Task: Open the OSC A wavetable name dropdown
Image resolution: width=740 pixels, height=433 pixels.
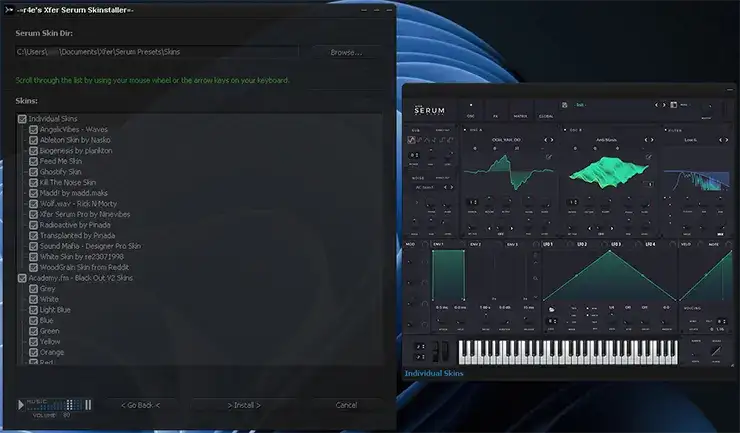Action: pyautogui.click(x=506, y=140)
